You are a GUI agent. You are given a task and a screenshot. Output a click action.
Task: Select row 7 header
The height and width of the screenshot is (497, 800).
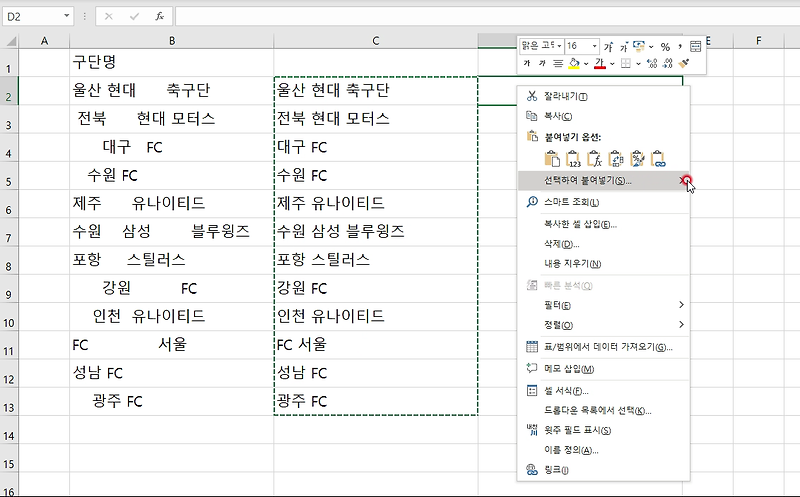pos(9,232)
